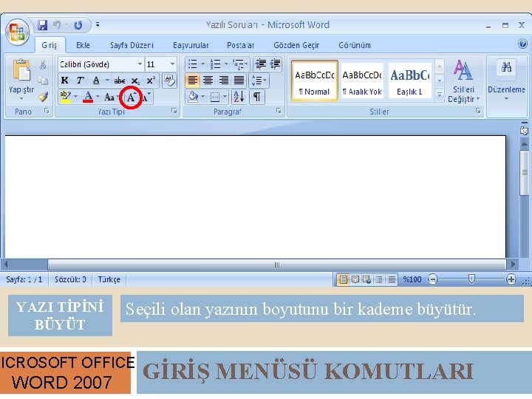Viewport: 532px width, 399px height.
Task: Apply the red font color
Action: click(x=88, y=97)
